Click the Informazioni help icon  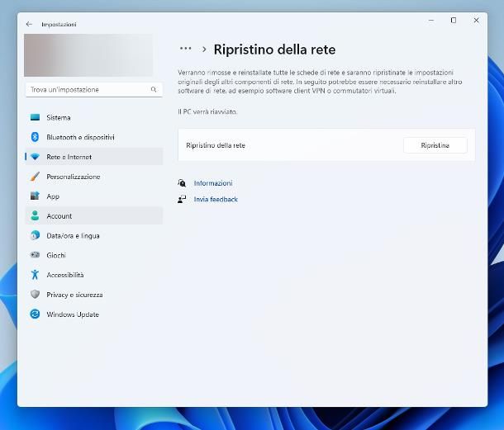[x=182, y=183]
